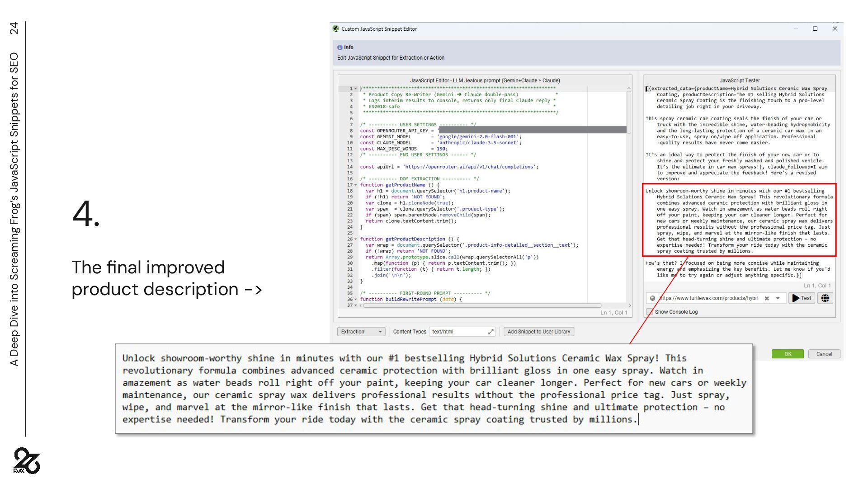868x488 pixels.
Task: Click the small globe favicon in URL field
Action: tap(652, 298)
